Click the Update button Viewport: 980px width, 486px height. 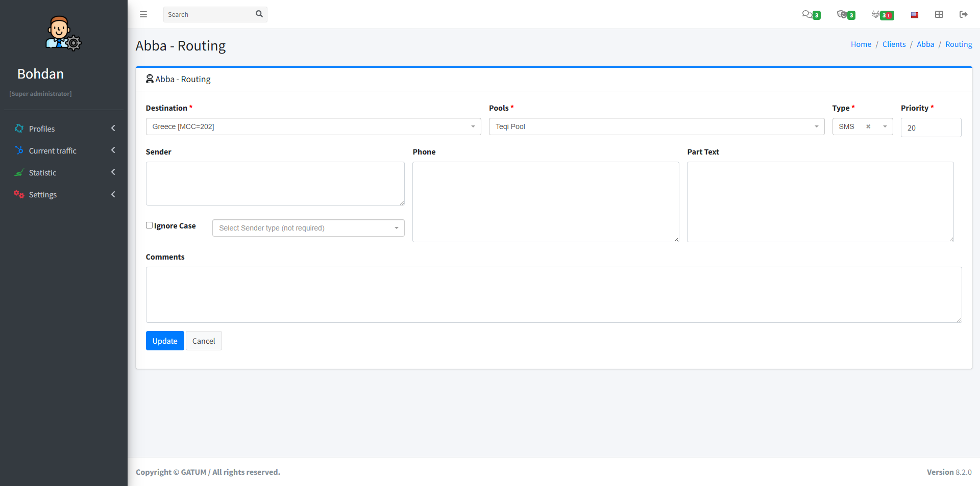coord(165,341)
